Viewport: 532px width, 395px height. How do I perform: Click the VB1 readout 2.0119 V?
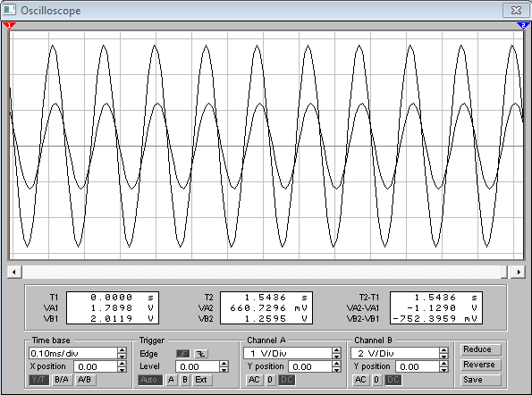[122, 319]
